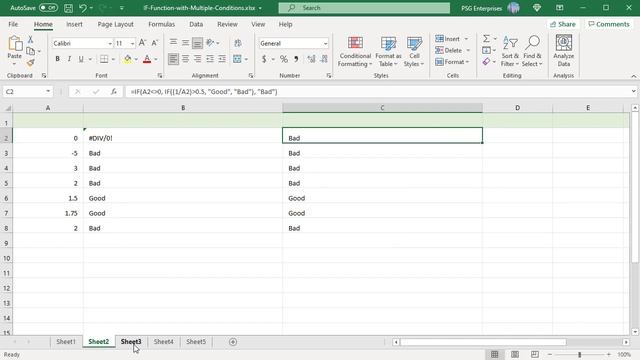The image size is (640, 360).
Task: Toggle Italic formatting
Action: click(69, 59)
